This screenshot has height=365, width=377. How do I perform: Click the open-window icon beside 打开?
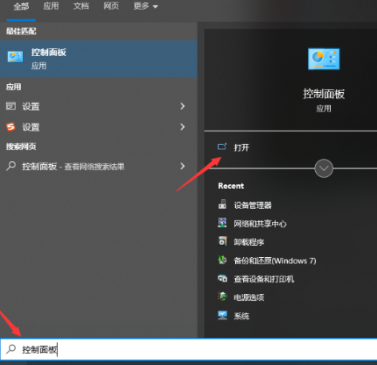[x=222, y=147]
